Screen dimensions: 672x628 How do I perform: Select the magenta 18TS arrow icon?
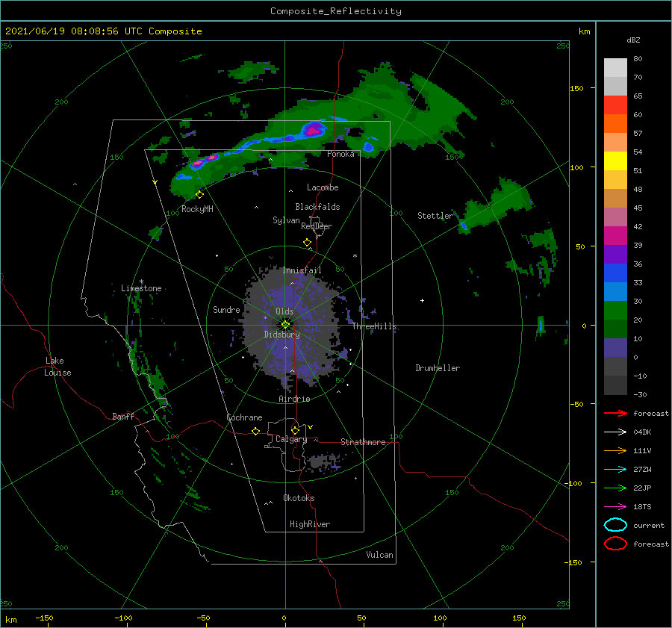615,507
